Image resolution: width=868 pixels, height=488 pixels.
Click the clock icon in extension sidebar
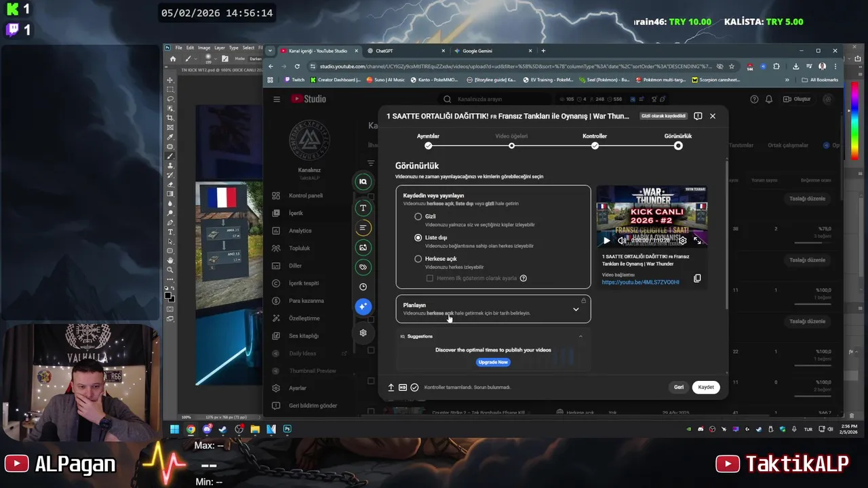[363, 287]
